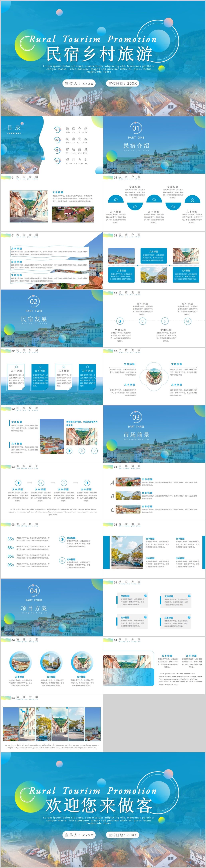
Task: Click the 宣传日期 pill on the 欢迎您来做客 slide
Action: tap(123, 835)
